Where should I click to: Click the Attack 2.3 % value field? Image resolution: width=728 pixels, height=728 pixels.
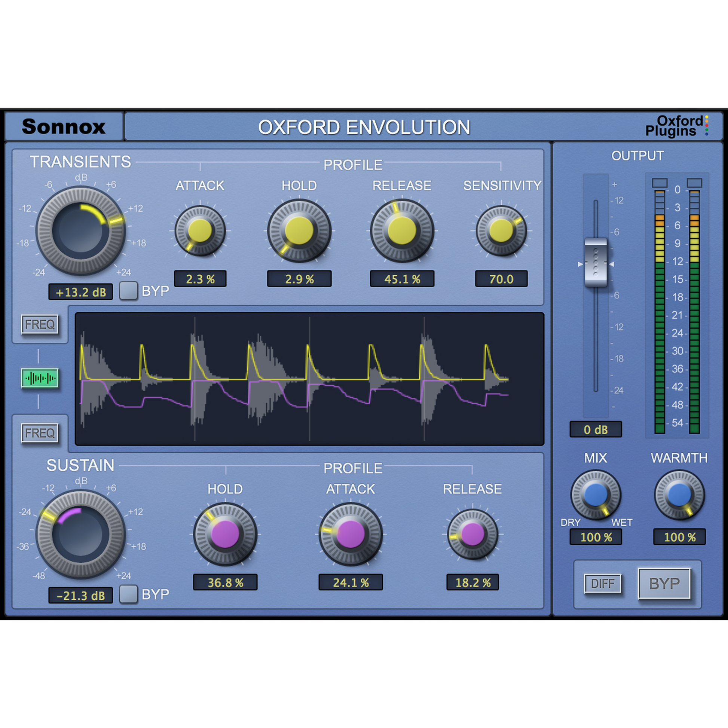pyautogui.click(x=200, y=279)
